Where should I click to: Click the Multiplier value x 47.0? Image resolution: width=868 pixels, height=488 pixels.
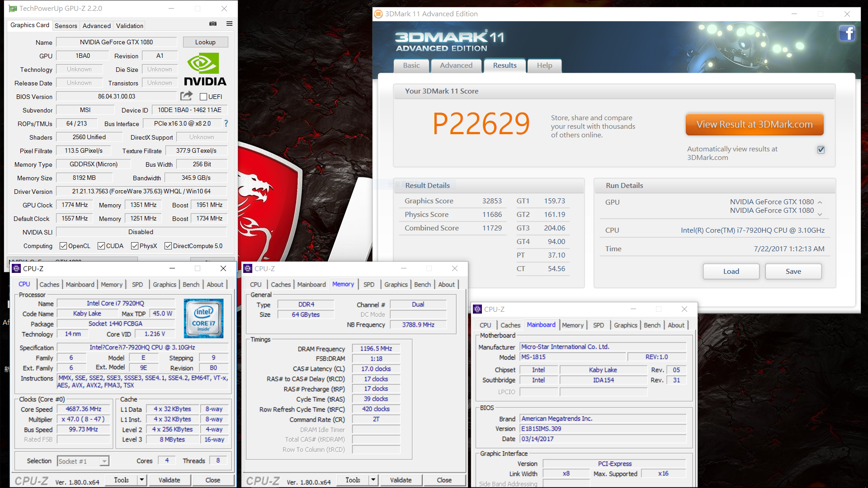pyautogui.click(x=83, y=419)
